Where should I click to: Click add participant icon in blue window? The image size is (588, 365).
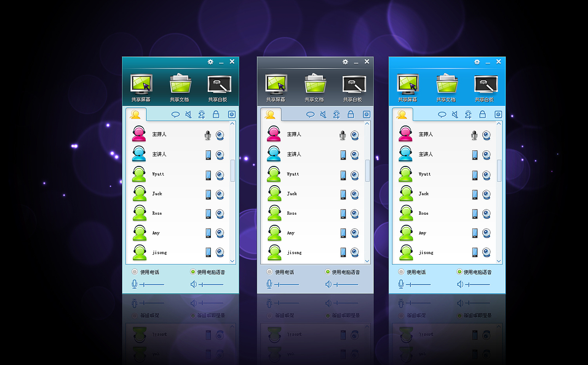tap(469, 114)
